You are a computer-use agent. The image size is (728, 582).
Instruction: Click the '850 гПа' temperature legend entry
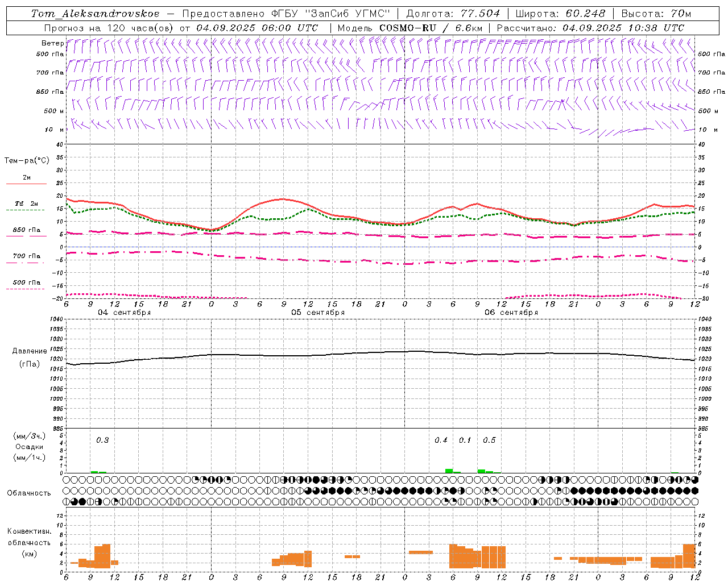point(27,230)
